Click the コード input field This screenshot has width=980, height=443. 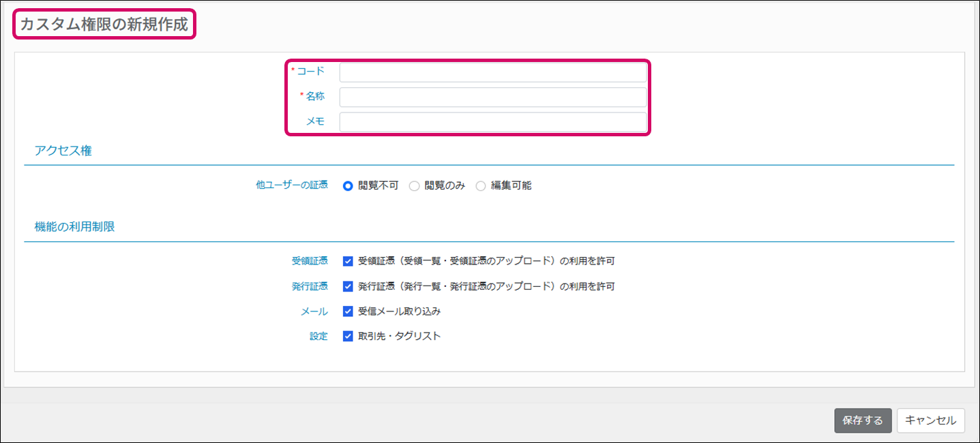492,72
